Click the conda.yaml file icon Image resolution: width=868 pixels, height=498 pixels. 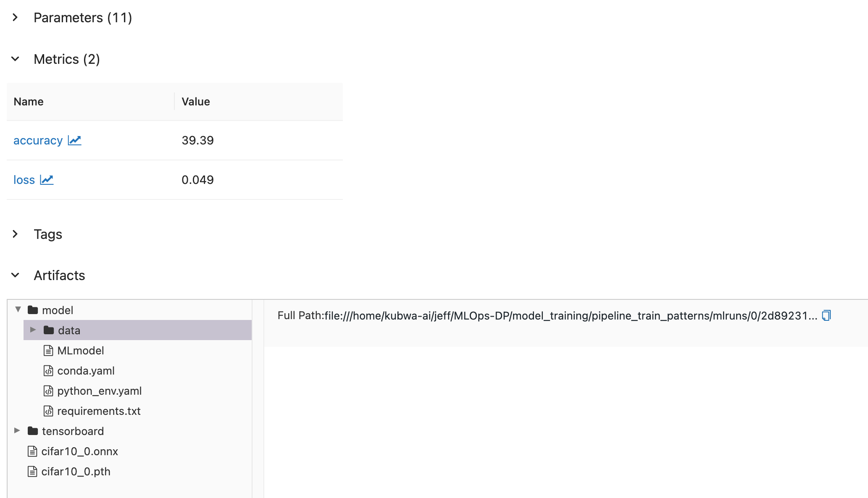tap(48, 371)
